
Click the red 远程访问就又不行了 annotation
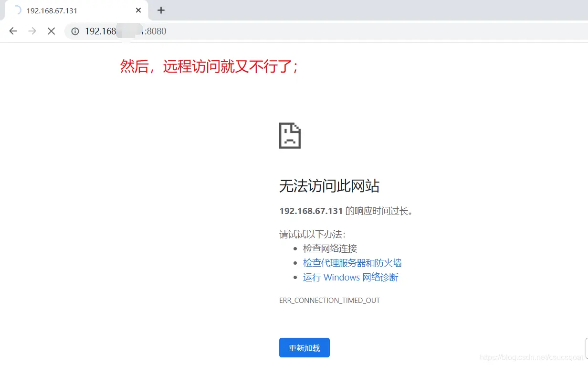pyautogui.click(x=228, y=66)
